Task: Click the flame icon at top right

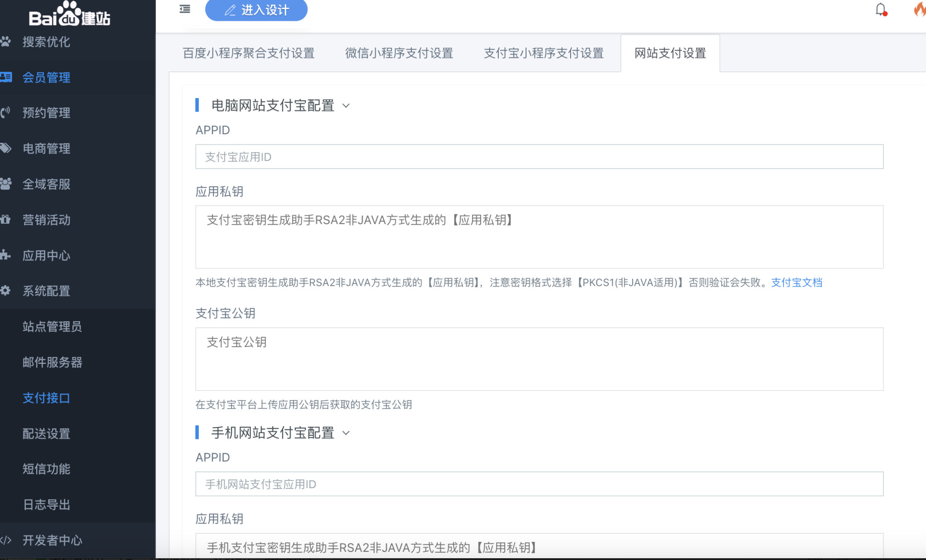Action: coord(920,9)
